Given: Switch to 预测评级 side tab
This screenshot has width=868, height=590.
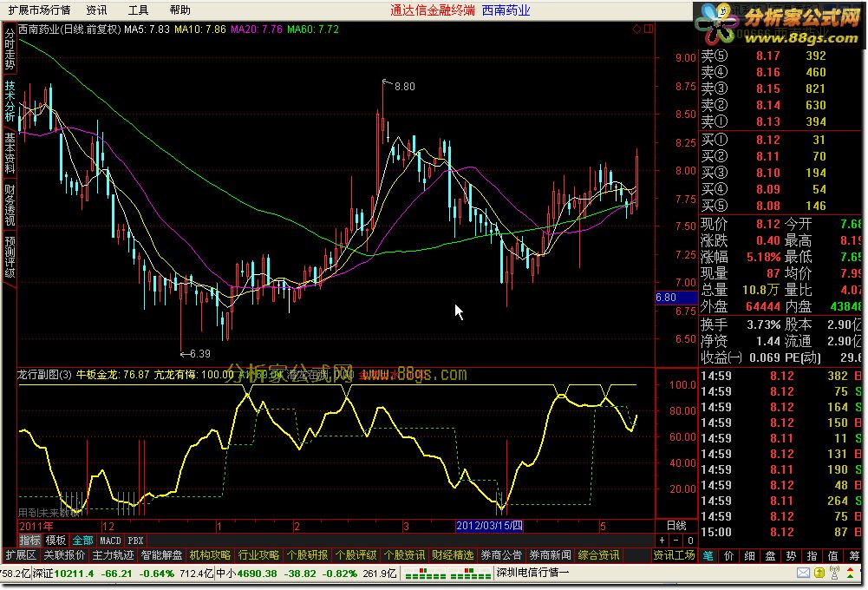Looking at the screenshot, I should point(10,257).
